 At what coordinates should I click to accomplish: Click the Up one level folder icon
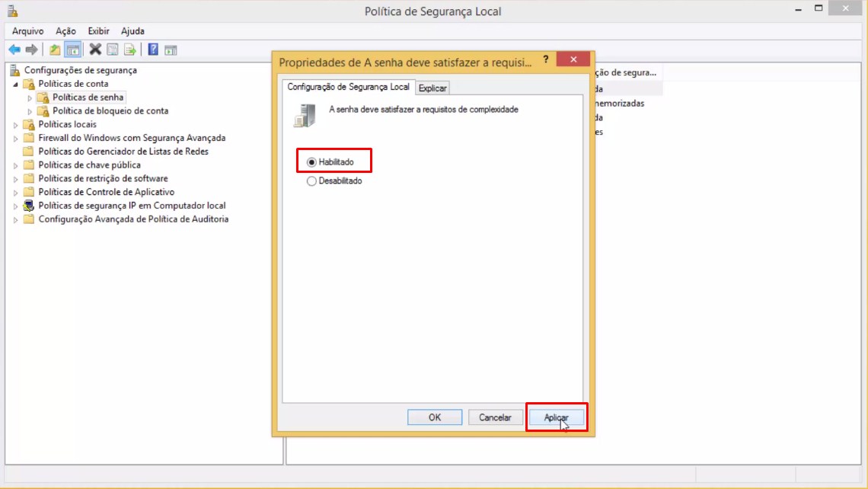point(54,50)
